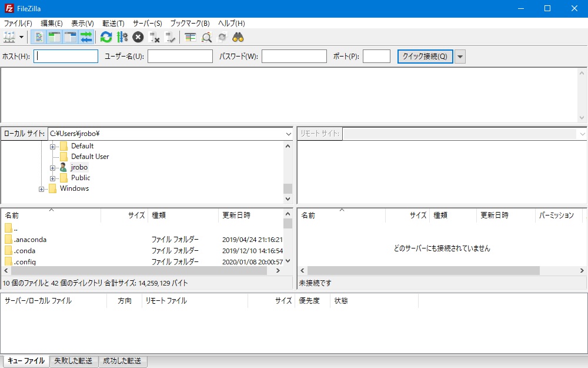Image resolution: width=588 pixels, height=368 pixels.
Task: Select the Public folder in tree
Action: [81, 178]
